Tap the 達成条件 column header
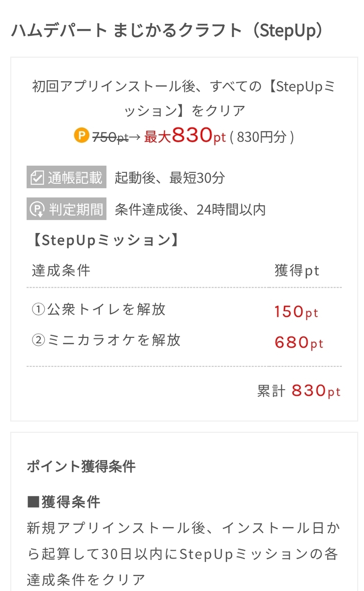This screenshot has height=591, width=364. (61, 270)
